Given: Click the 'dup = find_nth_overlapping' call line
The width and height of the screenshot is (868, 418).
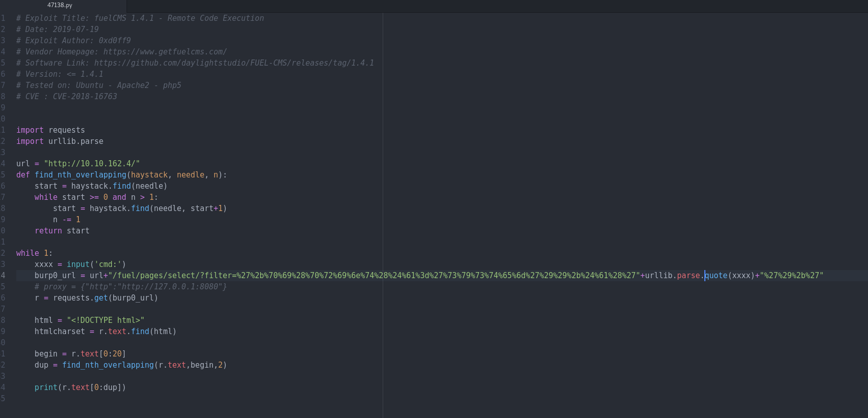Looking at the screenshot, I should (x=131, y=365).
